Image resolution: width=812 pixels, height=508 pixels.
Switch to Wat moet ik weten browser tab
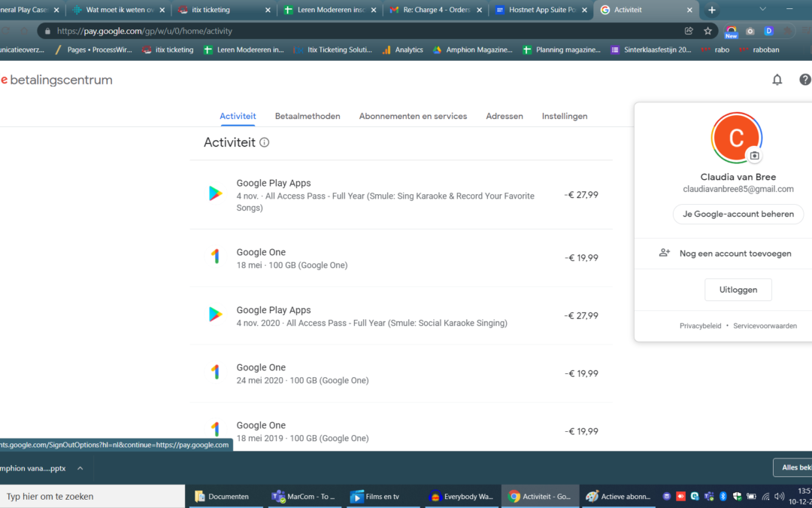coord(118,10)
